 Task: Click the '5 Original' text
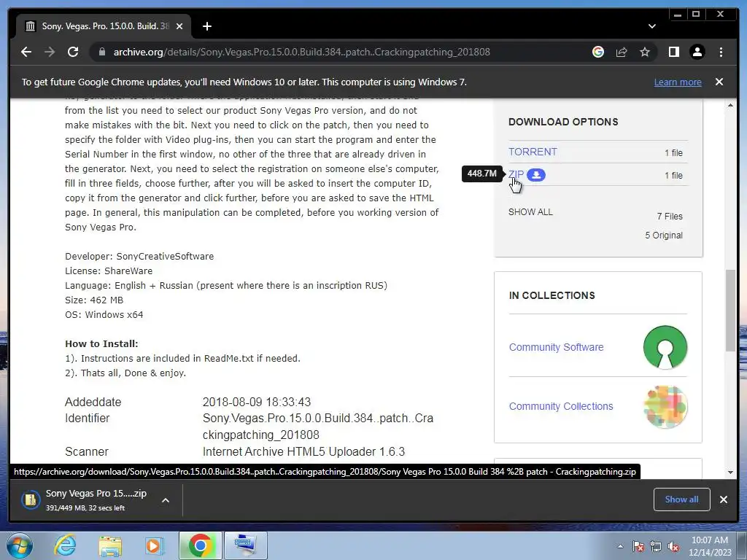pos(664,236)
